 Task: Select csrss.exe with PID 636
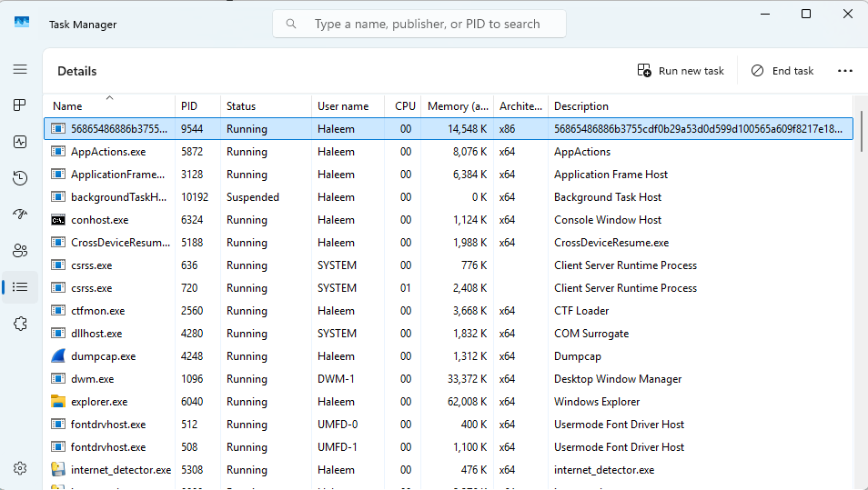[x=91, y=265]
